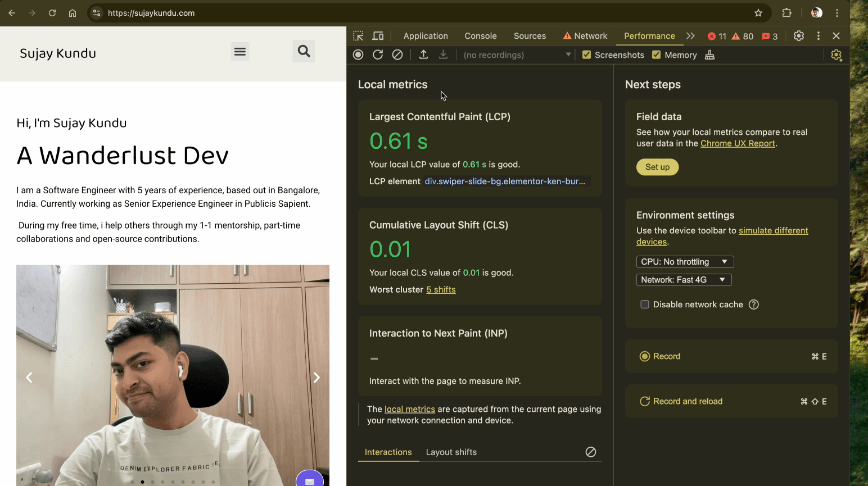Open the DevTools three-dot menu

(818, 35)
